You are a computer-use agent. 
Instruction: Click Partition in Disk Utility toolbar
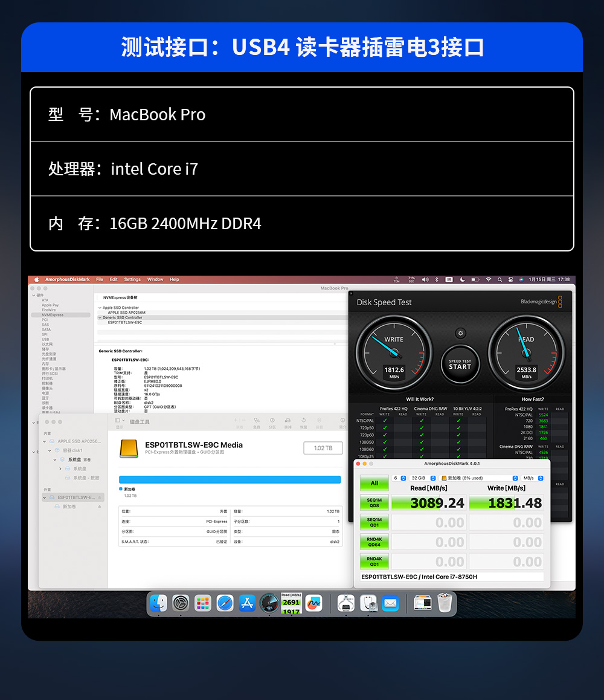[x=272, y=423]
